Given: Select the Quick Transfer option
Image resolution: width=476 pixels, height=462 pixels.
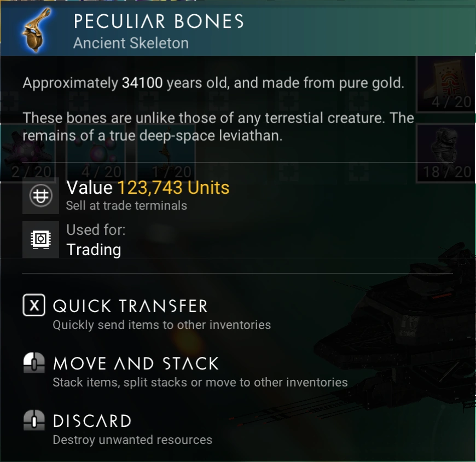Looking at the screenshot, I should tap(130, 305).
